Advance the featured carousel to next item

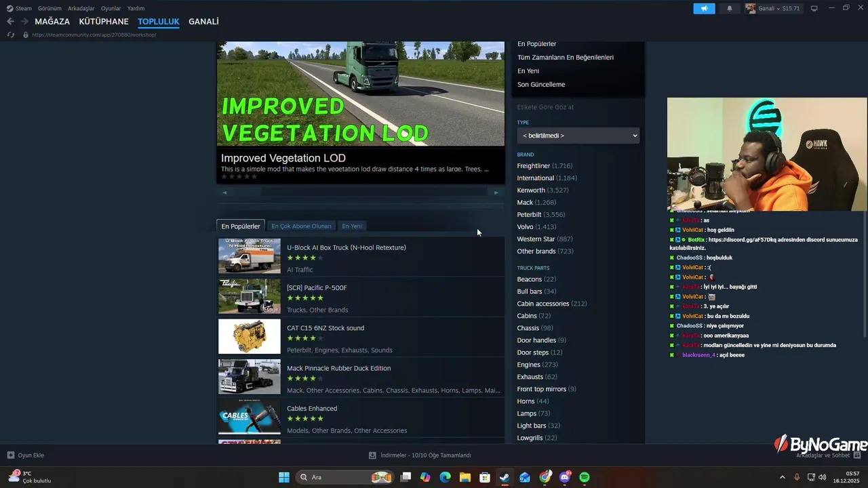point(496,192)
